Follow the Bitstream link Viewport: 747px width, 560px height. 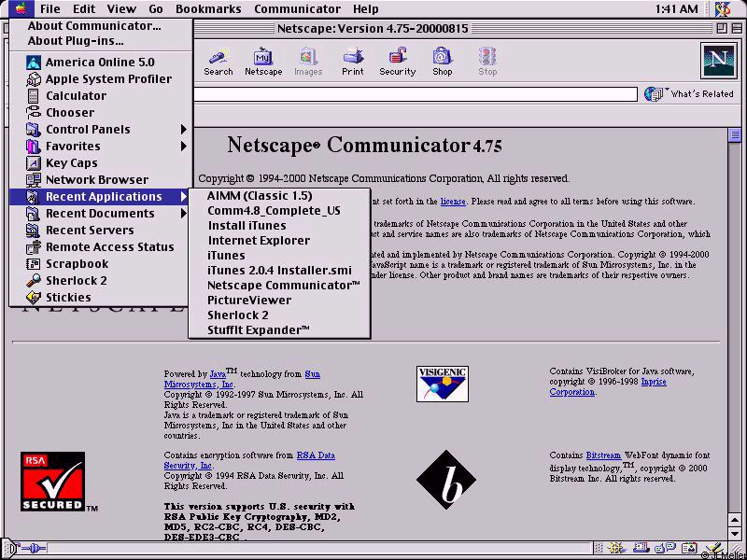[x=603, y=455]
